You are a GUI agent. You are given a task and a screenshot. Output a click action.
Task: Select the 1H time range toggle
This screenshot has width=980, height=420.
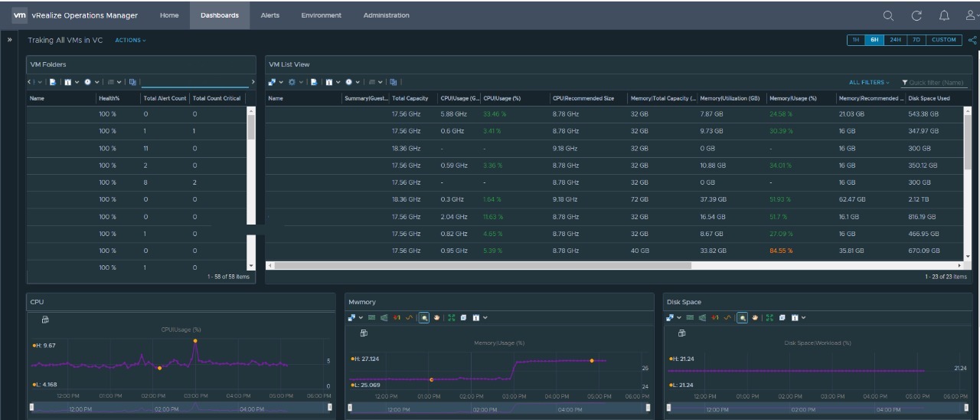856,40
